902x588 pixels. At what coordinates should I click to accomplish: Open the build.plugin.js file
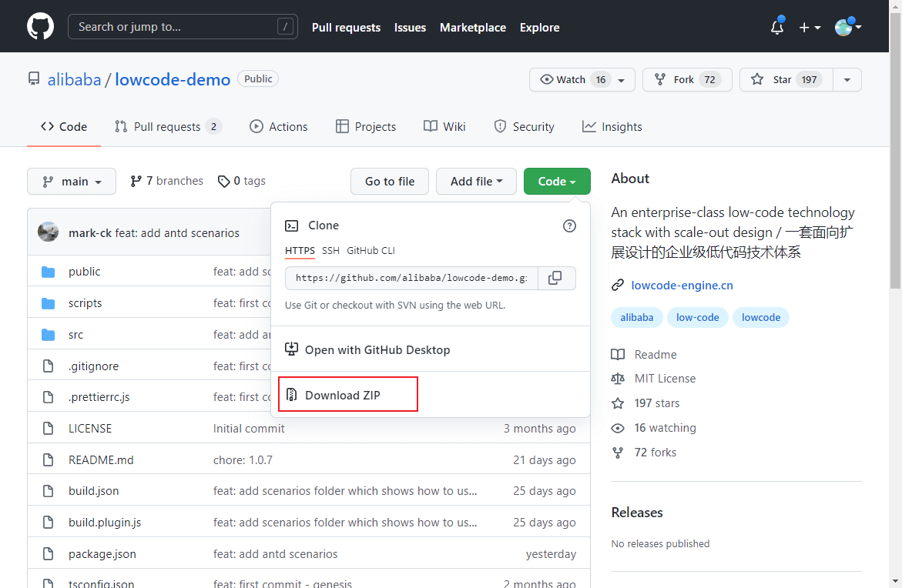(x=105, y=523)
